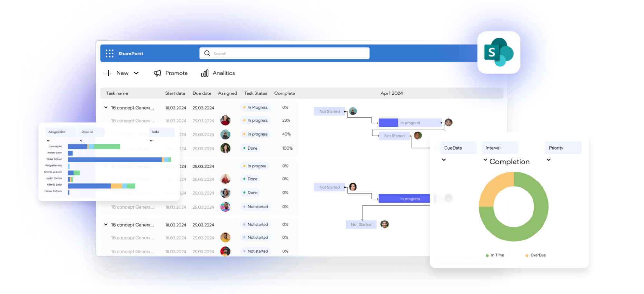This screenshot has height=294, width=644.
Task: Sort by the Start date column header
Action: pos(175,93)
